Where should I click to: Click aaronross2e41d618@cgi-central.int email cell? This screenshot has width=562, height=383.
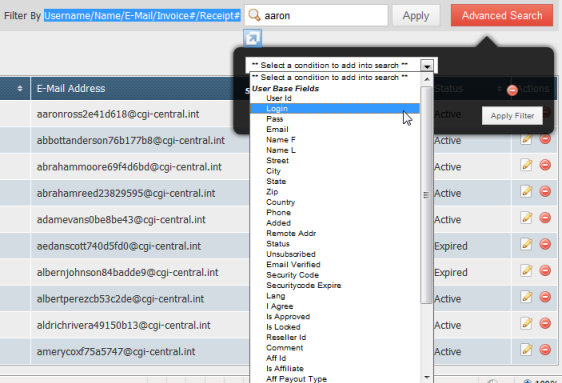[x=118, y=114]
